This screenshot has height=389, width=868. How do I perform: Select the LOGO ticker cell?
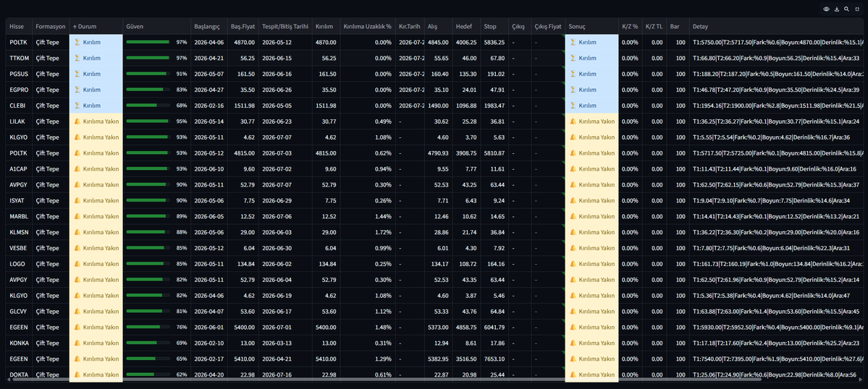point(19,264)
